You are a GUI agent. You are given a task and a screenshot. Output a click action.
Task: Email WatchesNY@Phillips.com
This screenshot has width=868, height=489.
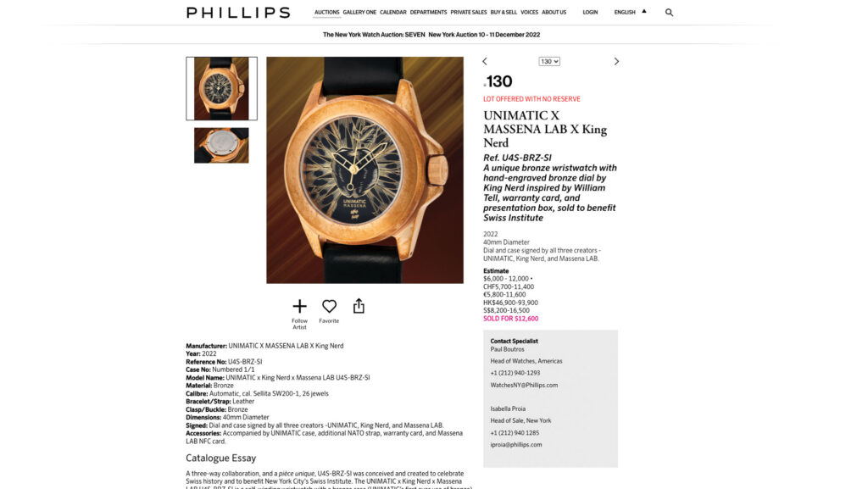coord(524,385)
